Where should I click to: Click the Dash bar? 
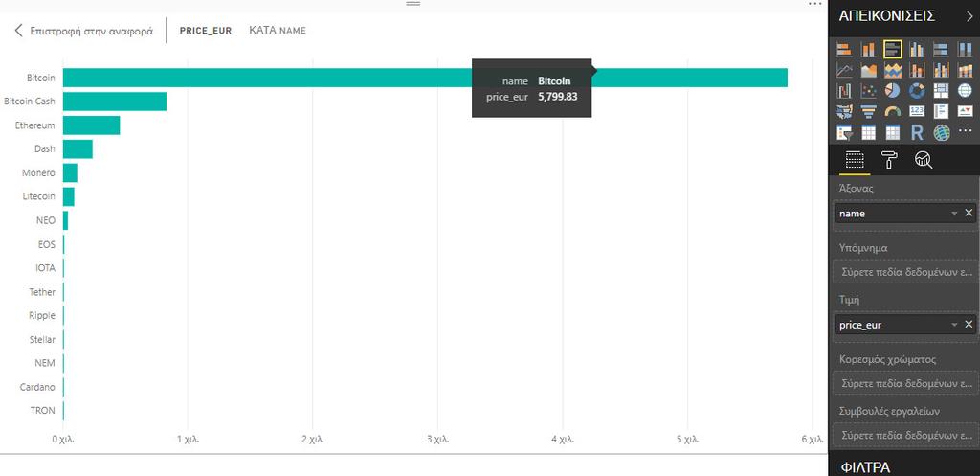(78, 148)
